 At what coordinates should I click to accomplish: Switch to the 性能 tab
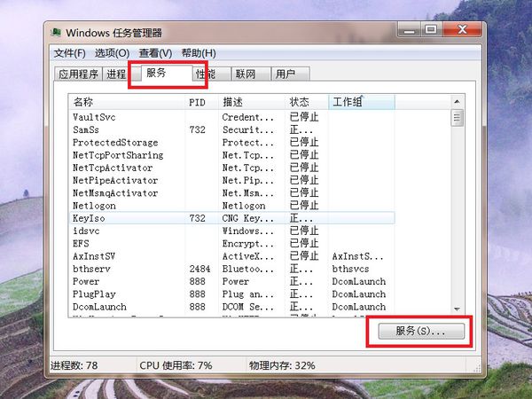(212, 74)
